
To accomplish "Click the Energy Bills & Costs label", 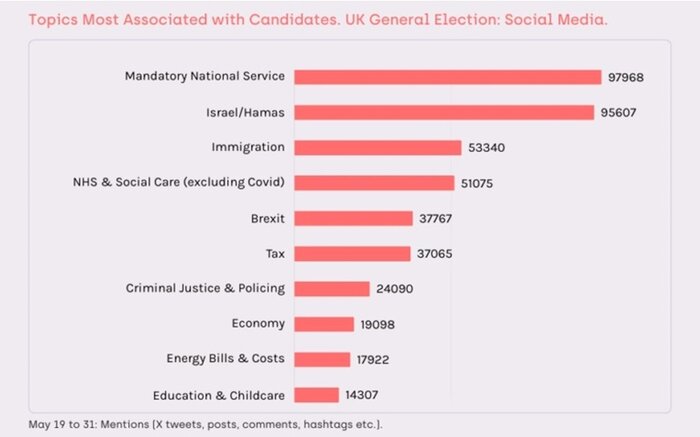I will pyautogui.click(x=225, y=359).
